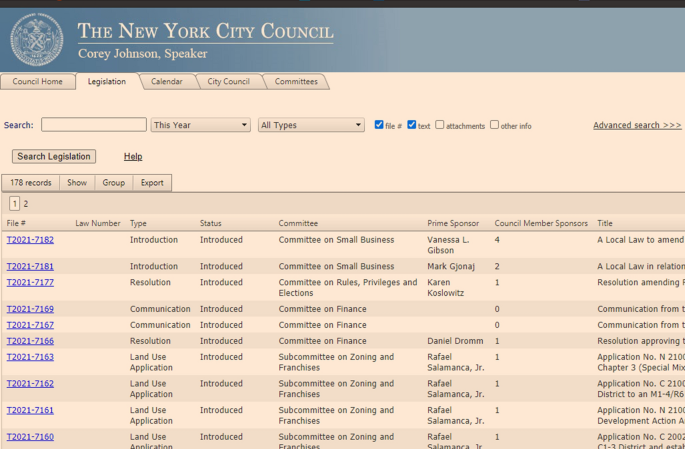Sort by Type column header
The width and height of the screenshot is (685, 449).
pyautogui.click(x=138, y=223)
